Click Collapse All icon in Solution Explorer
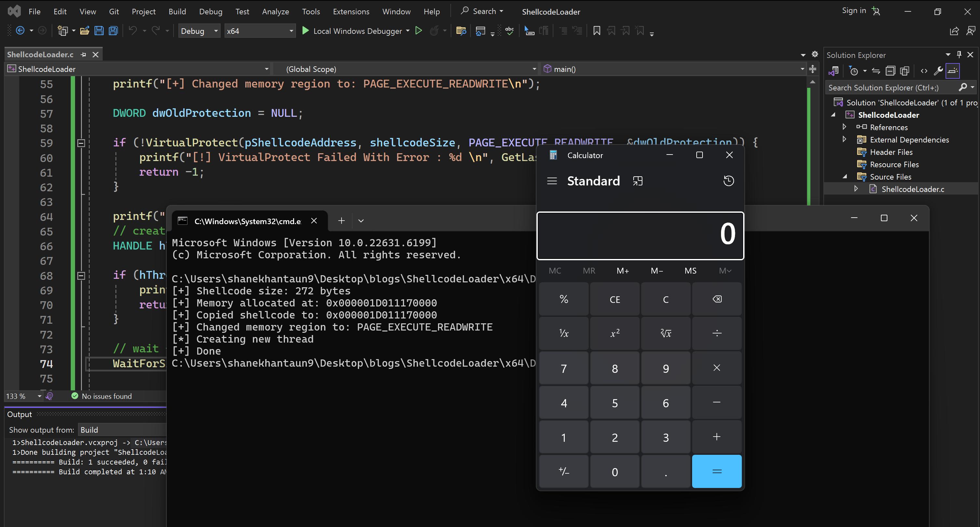 click(x=890, y=71)
